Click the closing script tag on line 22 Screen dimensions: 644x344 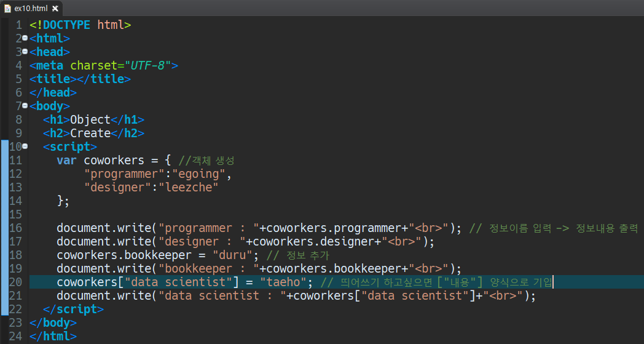click(x=74, y=309)
